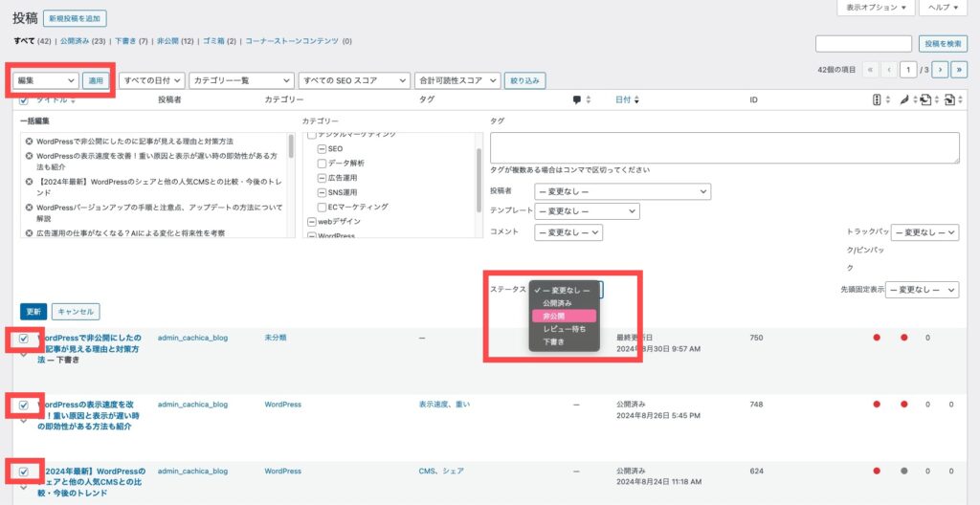Open the 編集 bulk actions dropdown
Screen dimensions: 980x505
(x=46, y=80)
